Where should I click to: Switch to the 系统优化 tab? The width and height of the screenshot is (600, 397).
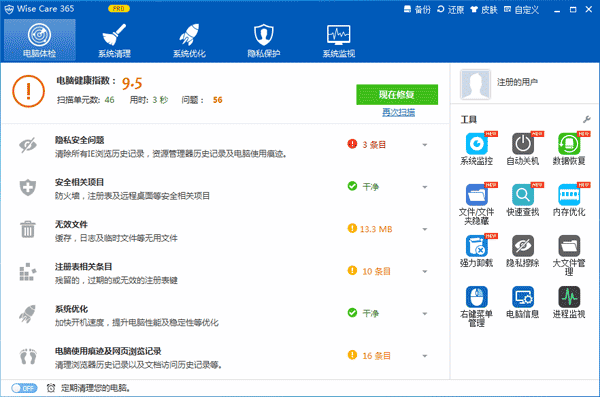pyautogui.click(x=189, y=40)
